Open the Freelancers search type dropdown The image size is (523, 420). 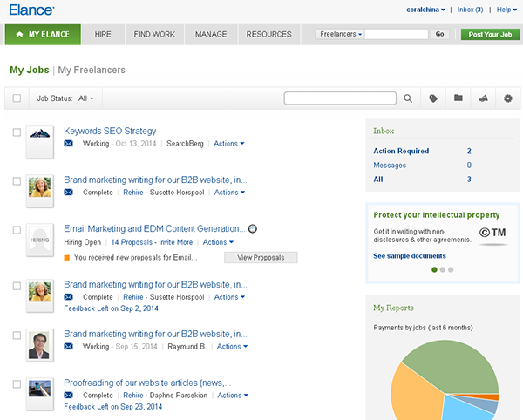341,34
